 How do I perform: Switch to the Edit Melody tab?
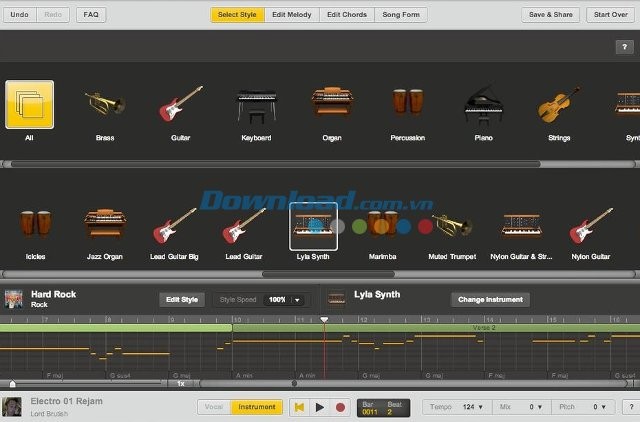click(x=292, y=15)
